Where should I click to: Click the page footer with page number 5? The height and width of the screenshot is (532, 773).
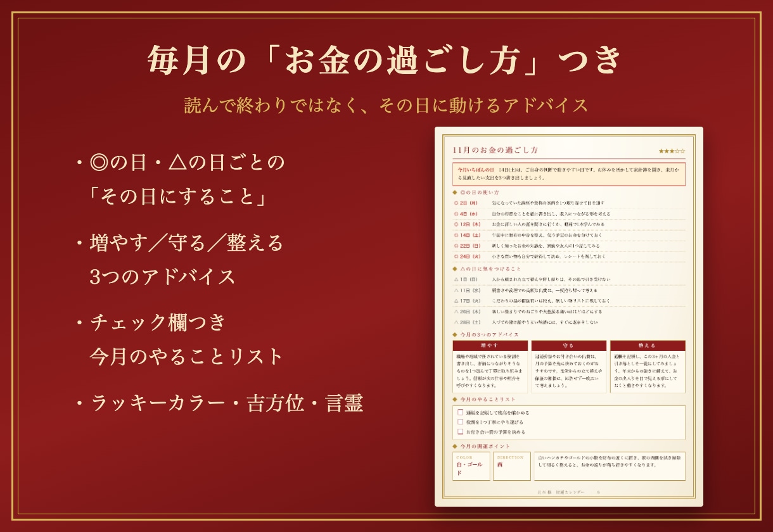pos(568,492)
